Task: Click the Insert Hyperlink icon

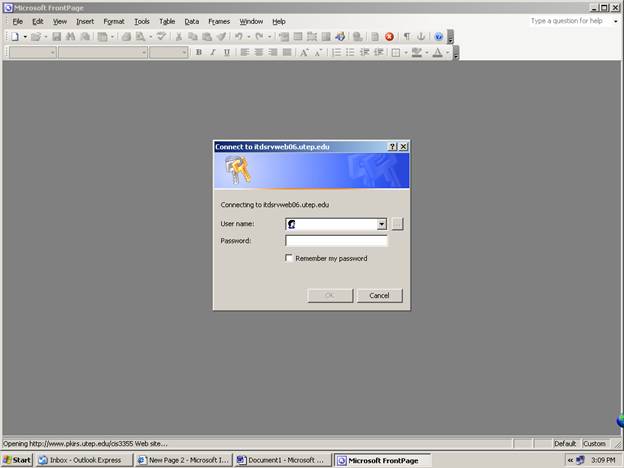Action: click(357, 37)
